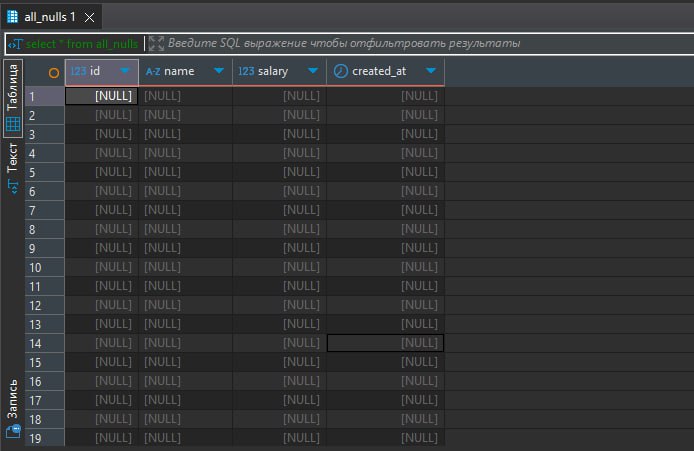Click the id cell in row 1

click(102, 96)
